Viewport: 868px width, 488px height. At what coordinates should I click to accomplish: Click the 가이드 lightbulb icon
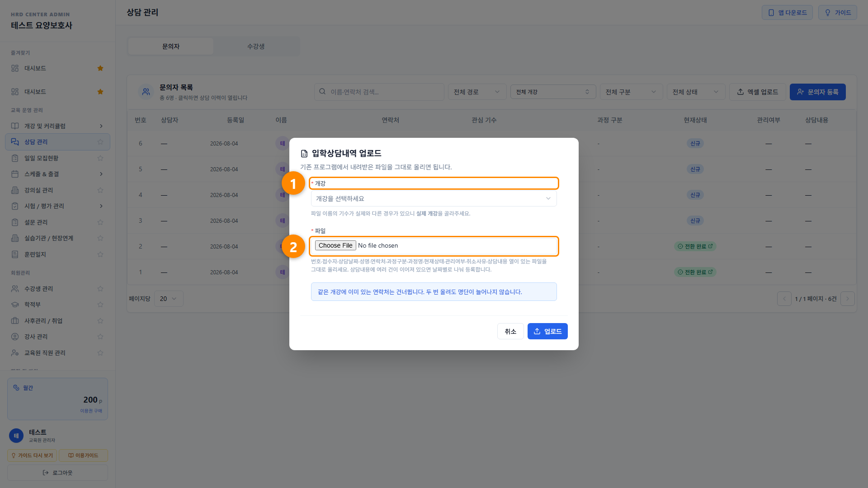tap(828, 13)
